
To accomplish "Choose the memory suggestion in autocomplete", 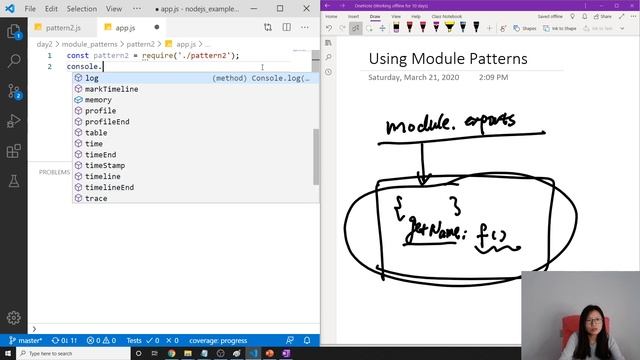I will pos(196,100).
